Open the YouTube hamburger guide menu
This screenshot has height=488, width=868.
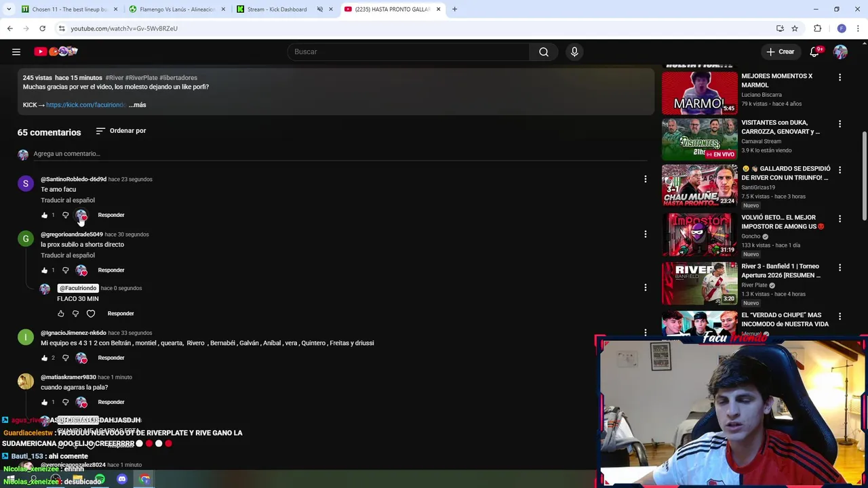coord(16,52)
